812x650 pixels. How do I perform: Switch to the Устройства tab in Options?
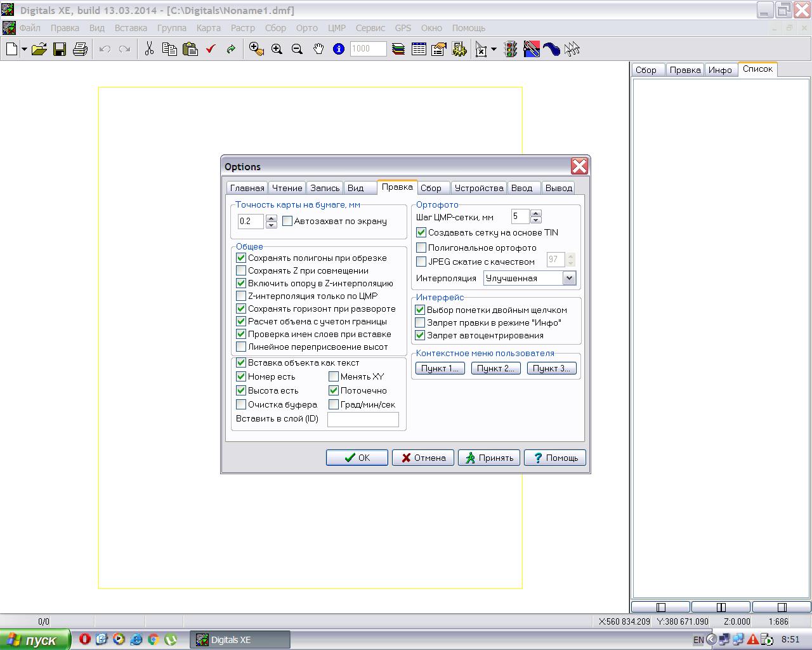pos(479,188)
